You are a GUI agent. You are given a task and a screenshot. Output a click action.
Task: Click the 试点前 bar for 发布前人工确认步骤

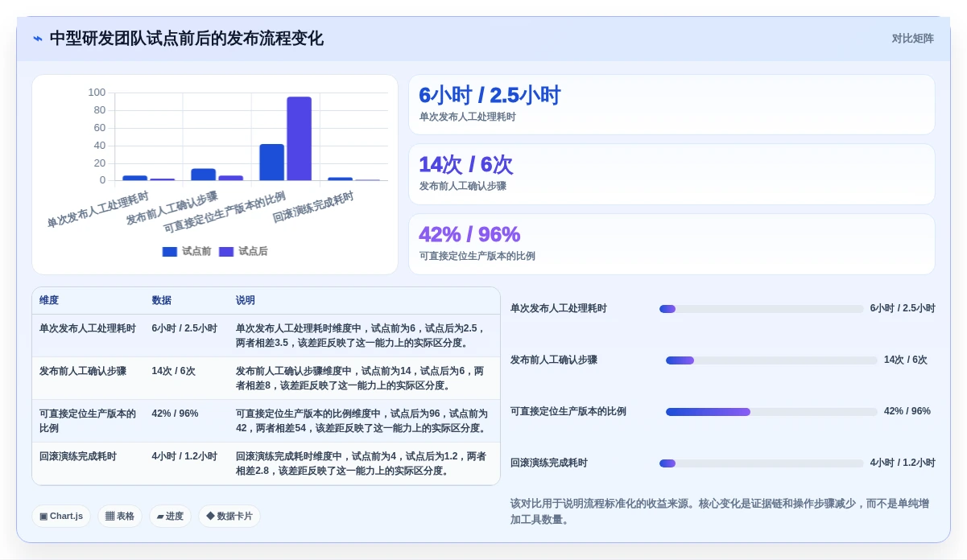(203, 174)
